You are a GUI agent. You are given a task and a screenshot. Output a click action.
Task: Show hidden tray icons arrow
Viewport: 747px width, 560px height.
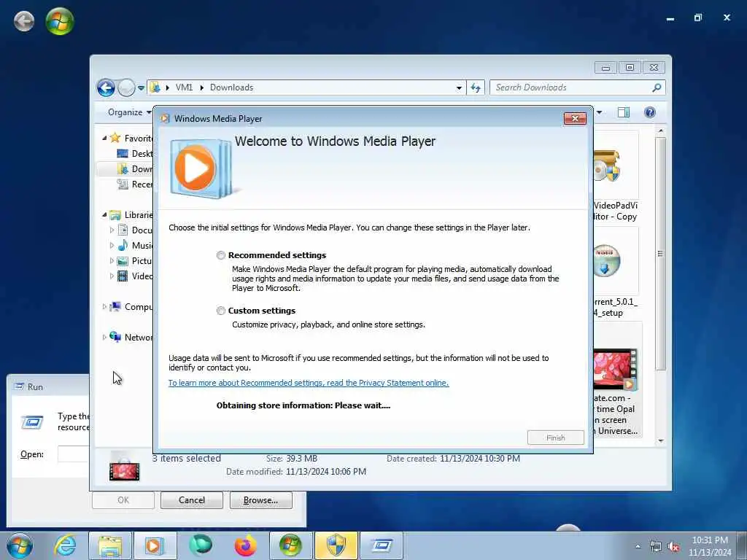point(638,547)
